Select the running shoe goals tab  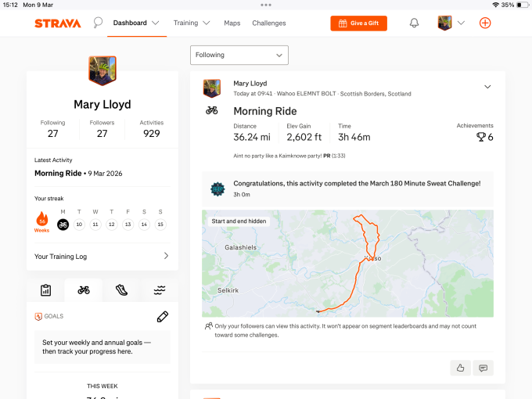pyautogui.click(x=121, y=290)
